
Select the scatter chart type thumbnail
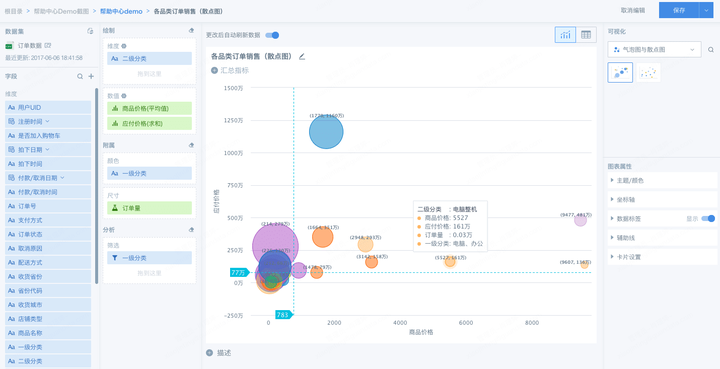648,73
